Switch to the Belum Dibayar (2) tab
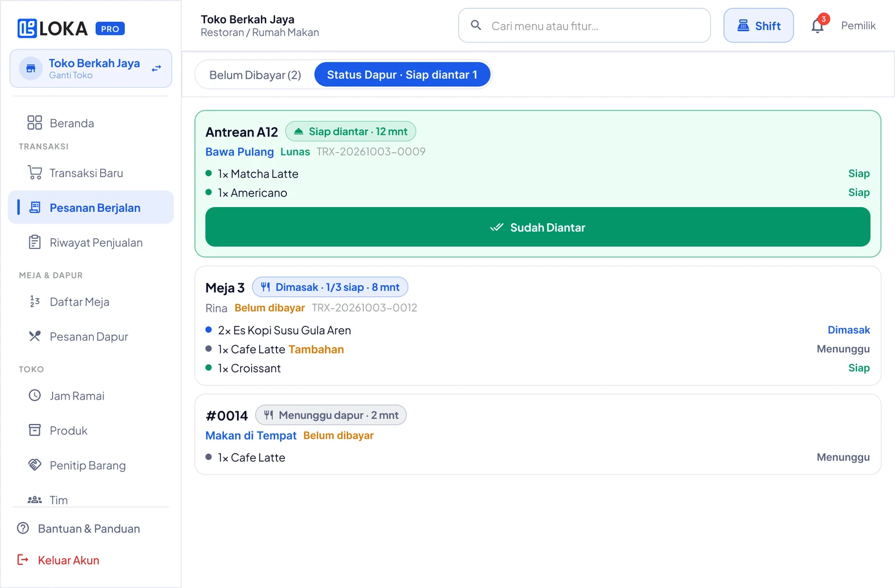 [x=255, y=75]
